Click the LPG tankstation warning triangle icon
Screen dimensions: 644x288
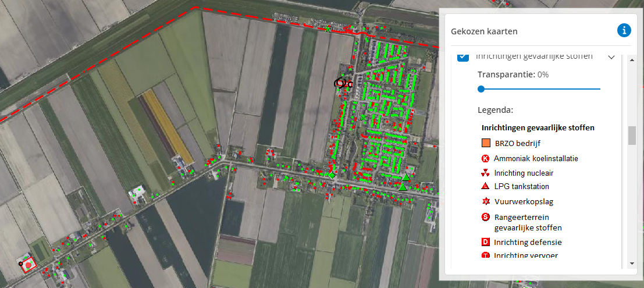(485, 186)
